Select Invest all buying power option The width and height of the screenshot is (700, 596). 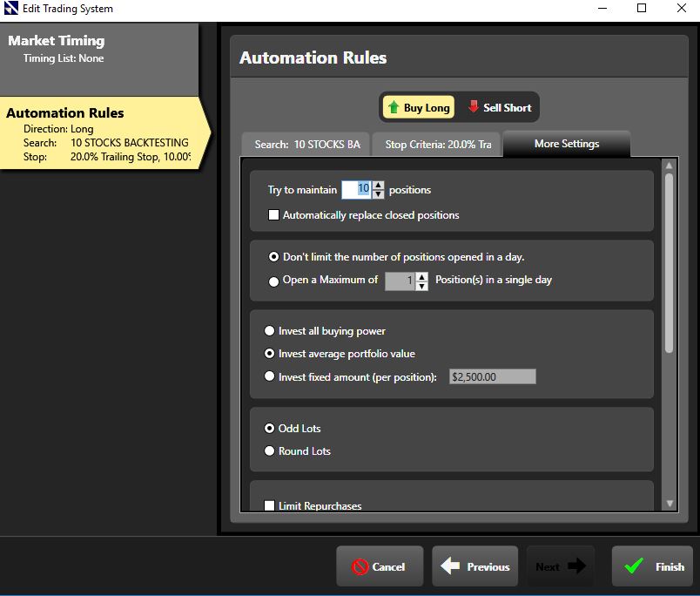click(269, 331)
